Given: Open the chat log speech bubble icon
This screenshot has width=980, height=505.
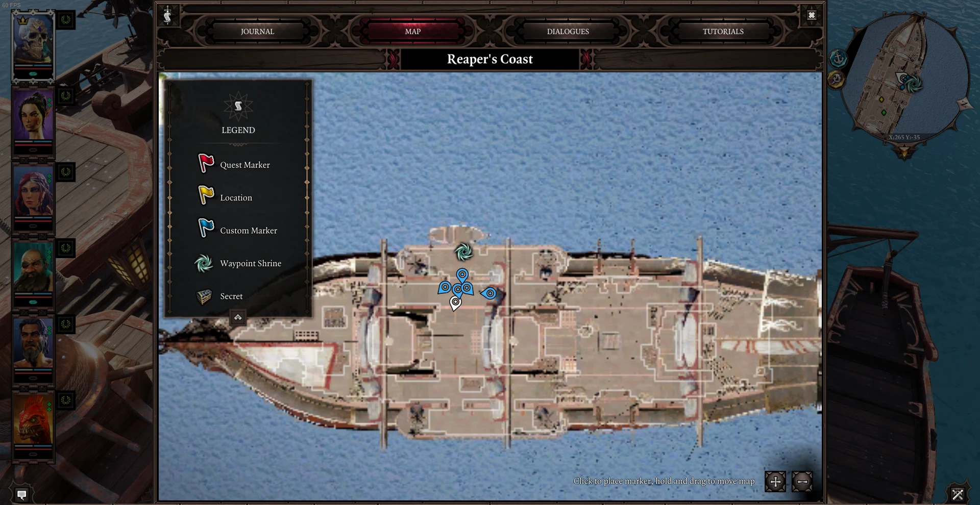Looking at the screenshot, I should pyautogui.click(x=21, y=494).
